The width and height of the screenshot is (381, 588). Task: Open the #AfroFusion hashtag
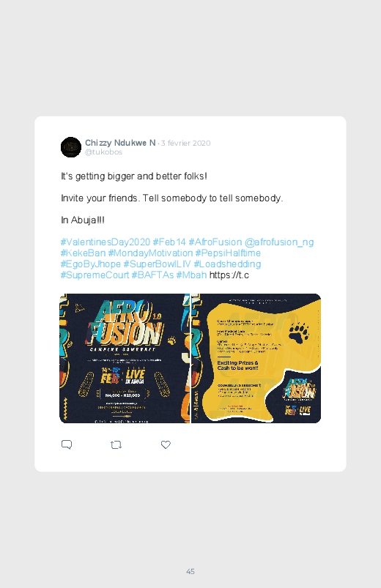[215, 242]
